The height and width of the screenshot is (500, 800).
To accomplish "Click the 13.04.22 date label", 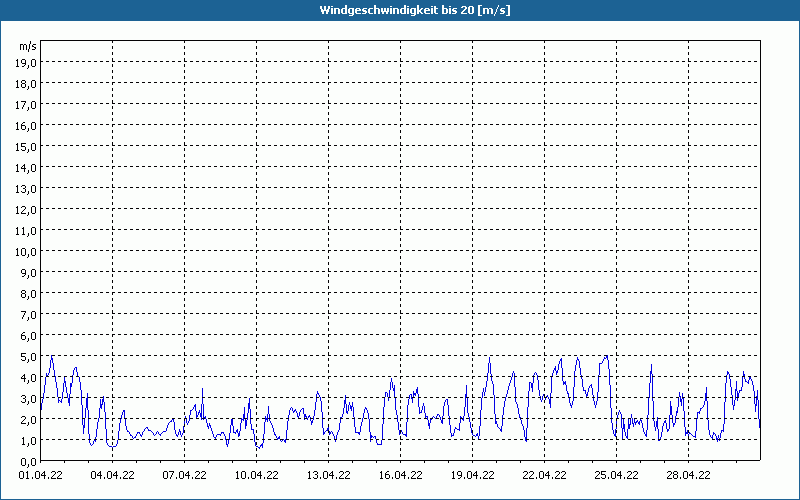I will [329, 476].
